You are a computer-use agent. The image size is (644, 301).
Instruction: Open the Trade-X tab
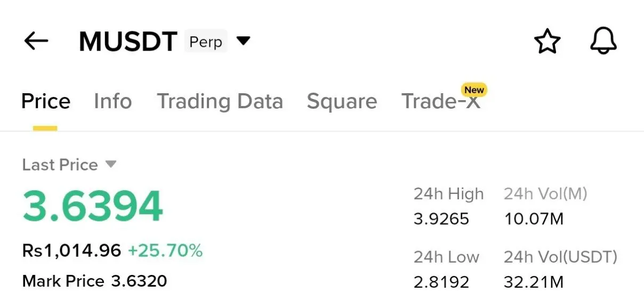click(440, 102)
